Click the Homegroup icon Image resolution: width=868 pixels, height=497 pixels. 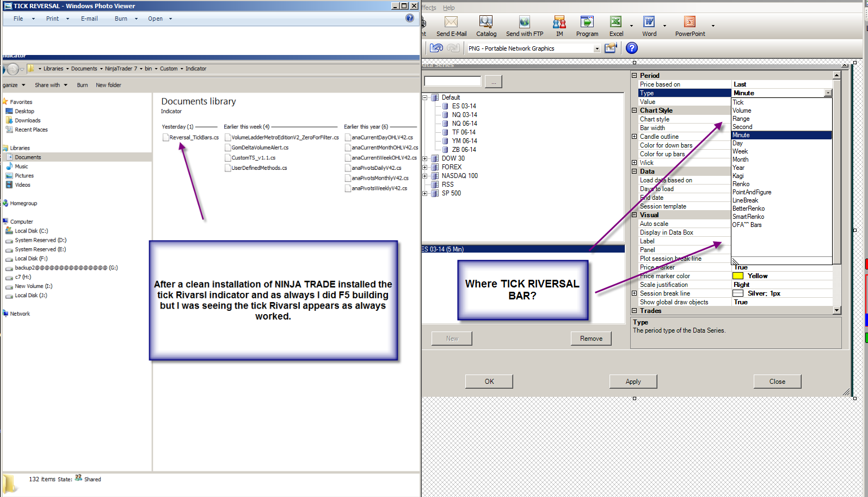(x=5, y=203)
